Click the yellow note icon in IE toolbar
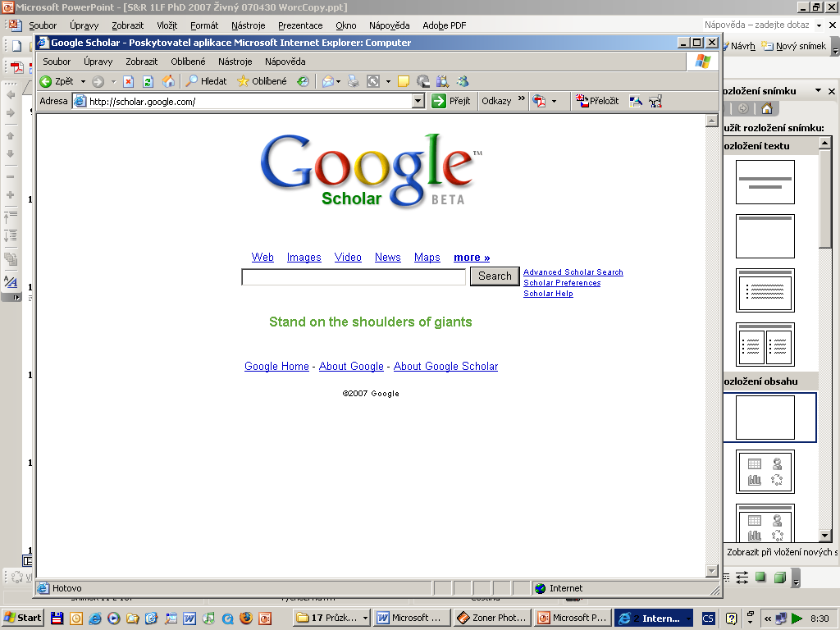Image resolution: width=840 pixels, height=630 pixels. pyautogui.click(x=404, y=81)
